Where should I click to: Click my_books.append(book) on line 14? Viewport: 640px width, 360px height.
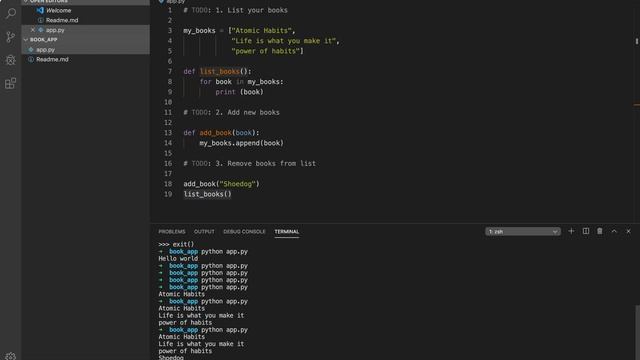tap(241, 143)
